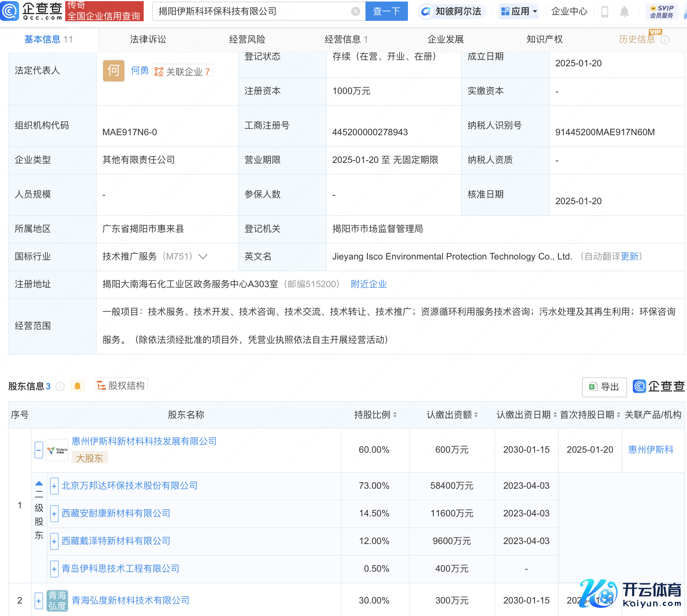Image resolution: width=687 pixels, height=616 pixels.
Task: Click the 何 legal representative avatar
Action: point(113,71)
